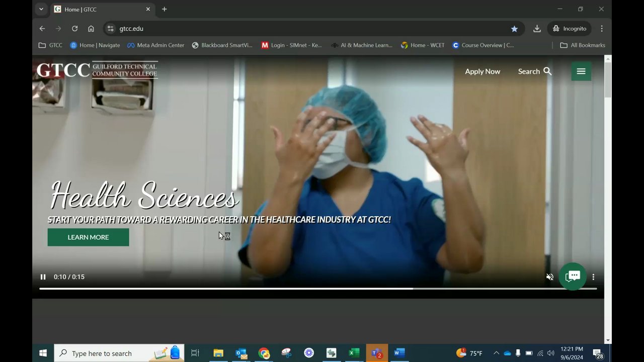This screenshot has width=644, height=362.
Task: Click the OneDrive cloud tray icon
Action: 507,353
